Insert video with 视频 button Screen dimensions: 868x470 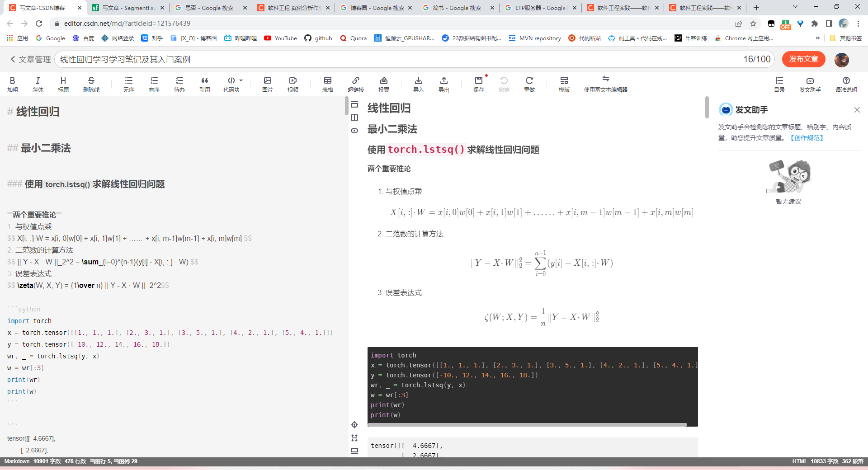tap(293, 84)
